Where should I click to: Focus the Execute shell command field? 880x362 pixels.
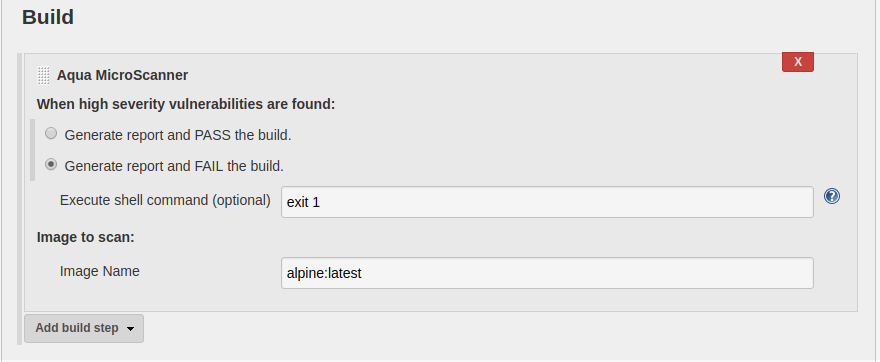click(547, 202)
